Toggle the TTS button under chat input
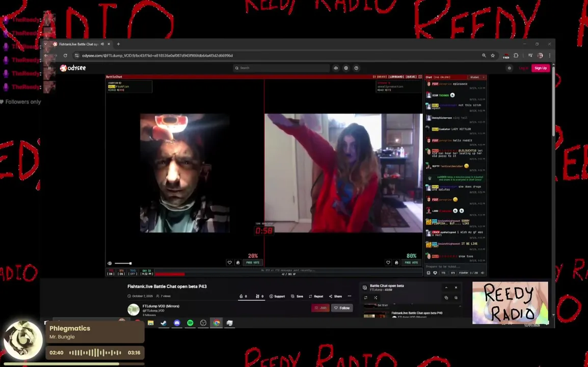The height and width of the screenshot is (367, 588). (x=443, y=273)
